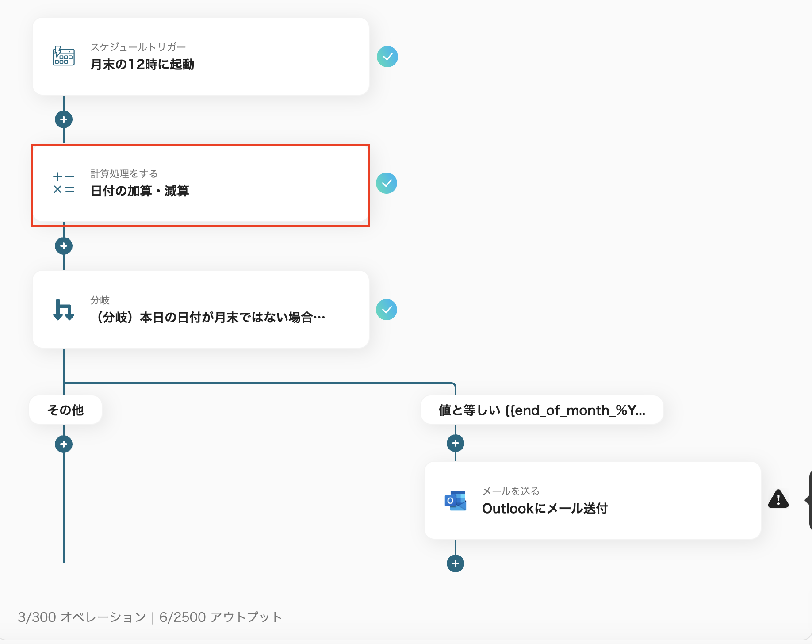812x644 pixels.
Task: Click the warning triangle on the Outlook step
Action: [x=778, y=500]
